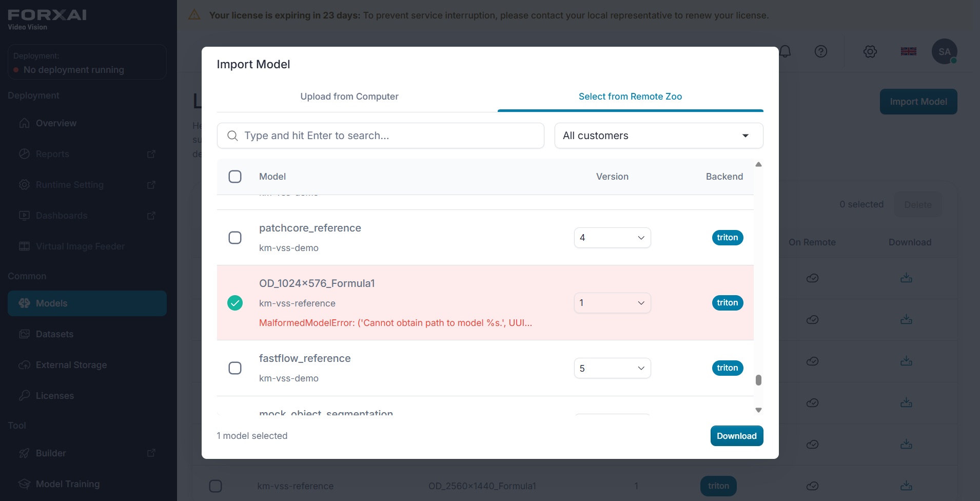
Task: Click the Dashboards icon in sidebar
Action: click(24, 216)
